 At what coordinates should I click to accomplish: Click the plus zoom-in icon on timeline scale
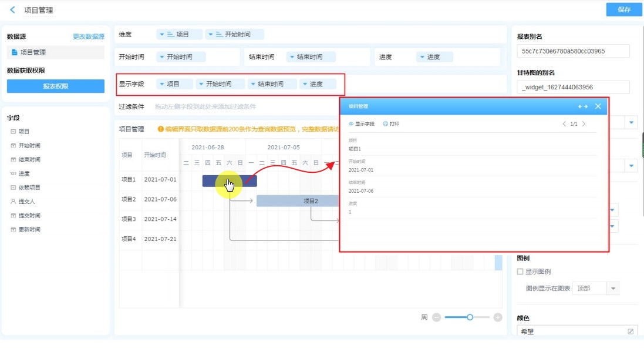(498, 317)
